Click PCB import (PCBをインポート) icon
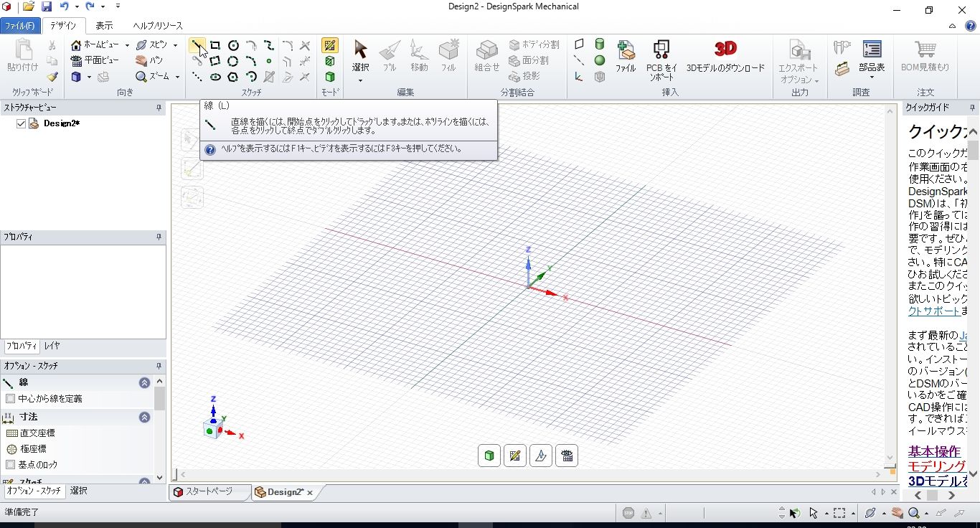The height and width of the screenshot is (528, 980). coord(661,60)
